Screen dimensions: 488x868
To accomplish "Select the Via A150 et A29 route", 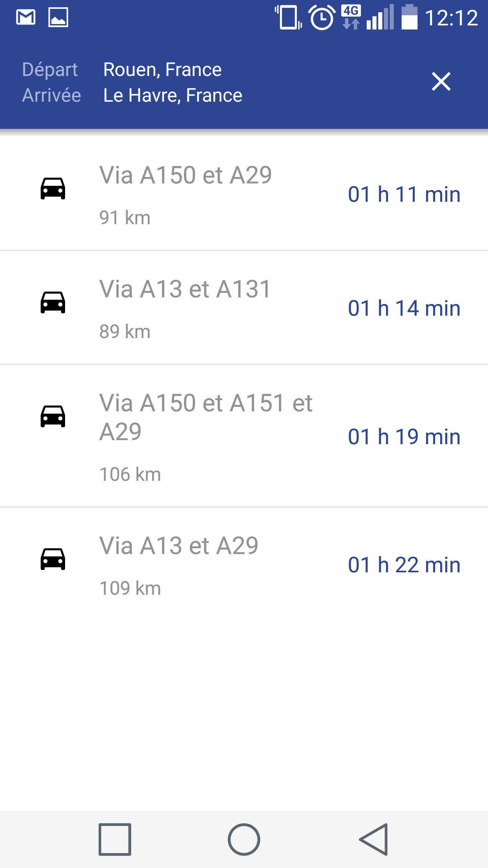I will (185, 175).
